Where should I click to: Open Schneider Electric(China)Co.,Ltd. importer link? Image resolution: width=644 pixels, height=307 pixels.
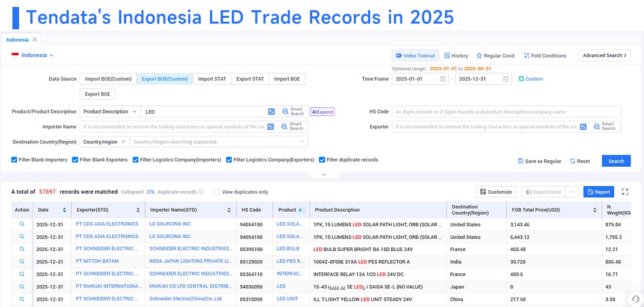[x=186, y=299]
